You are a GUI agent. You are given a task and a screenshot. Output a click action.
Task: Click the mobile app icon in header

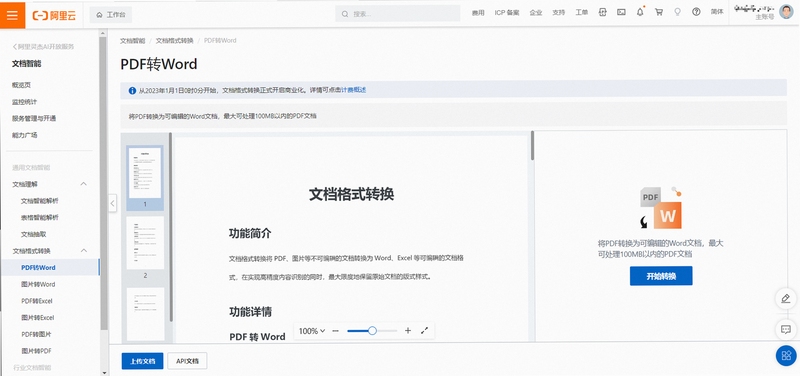pos(603,13)
